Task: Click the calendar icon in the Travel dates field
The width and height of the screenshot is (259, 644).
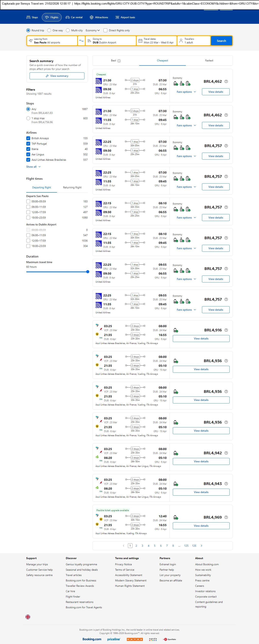Action: click(x=140, y=41)
